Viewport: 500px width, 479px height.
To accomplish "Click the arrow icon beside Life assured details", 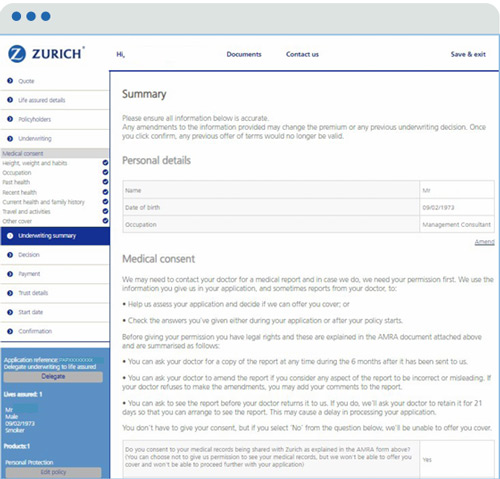I will click(x=10, y=100).
